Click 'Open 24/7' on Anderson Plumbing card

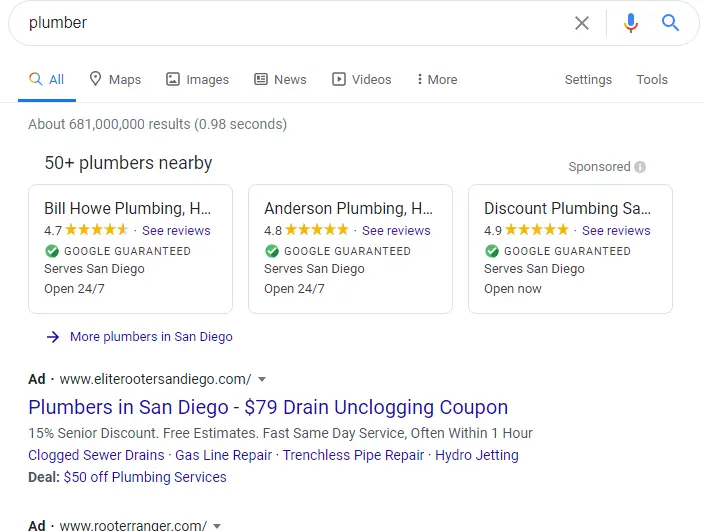pyautogui.click(x=294, y=289)
